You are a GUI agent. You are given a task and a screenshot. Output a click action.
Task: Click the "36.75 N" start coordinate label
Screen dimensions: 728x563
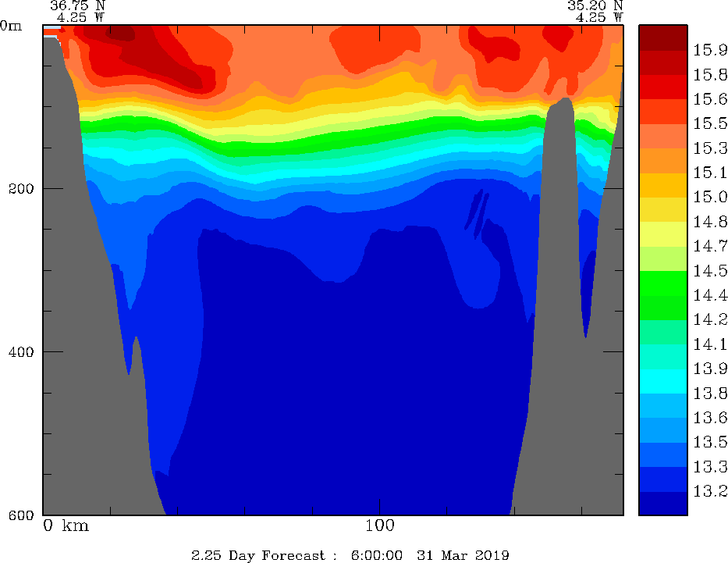click(x=77, y=5)
